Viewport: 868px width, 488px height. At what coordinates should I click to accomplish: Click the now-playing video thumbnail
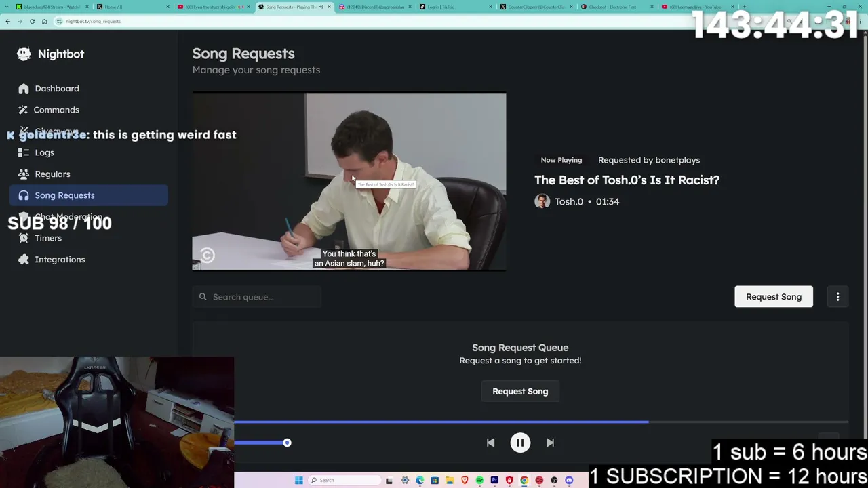coord(349,182)
